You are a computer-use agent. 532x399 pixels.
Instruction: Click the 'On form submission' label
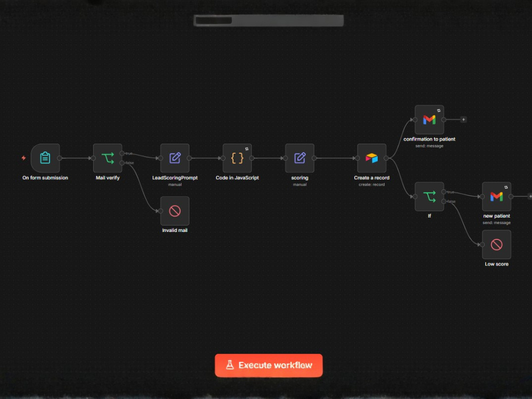(45, 178)
